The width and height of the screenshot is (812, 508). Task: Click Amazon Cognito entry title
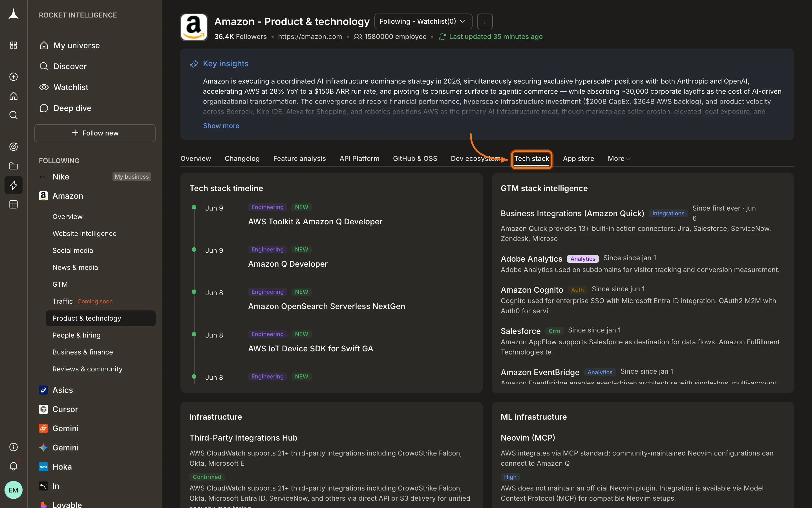pos(531,290)
